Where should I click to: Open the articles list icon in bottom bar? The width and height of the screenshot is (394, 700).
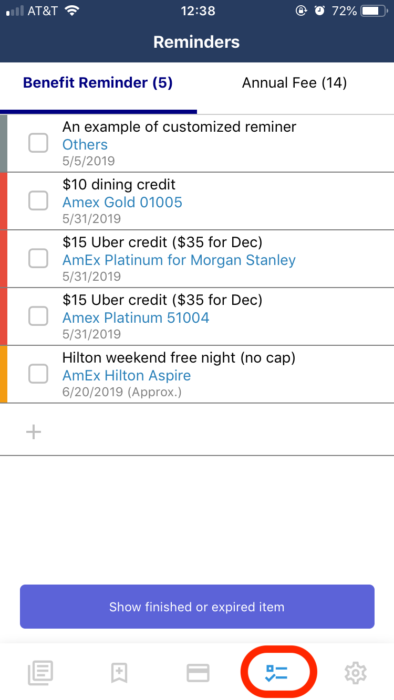pos(41,672)
